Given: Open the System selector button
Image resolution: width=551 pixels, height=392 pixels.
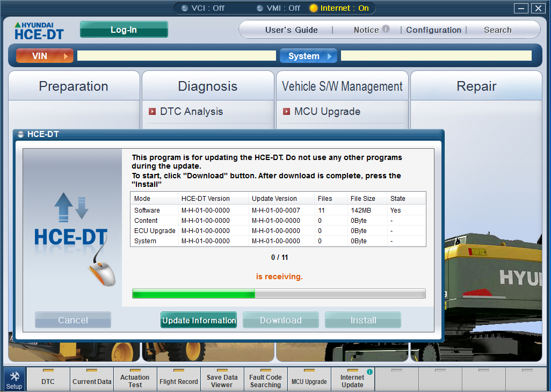Looking at the screenshot, I should click(308, 56).
